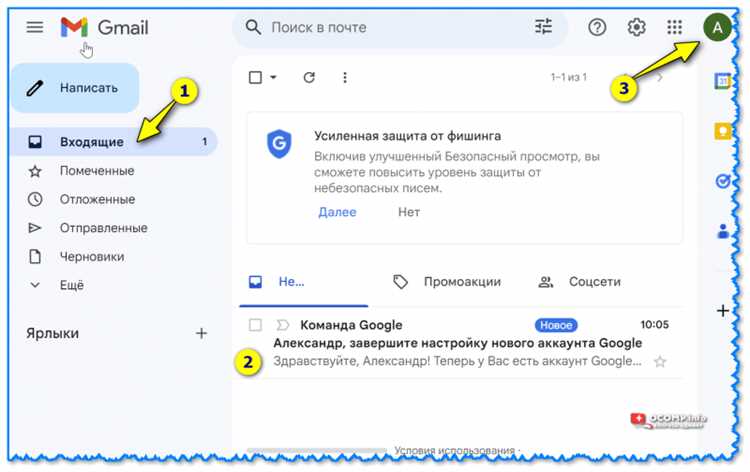Click the Ярлыки section heading

pyautogui.click(x=53, y=333)
